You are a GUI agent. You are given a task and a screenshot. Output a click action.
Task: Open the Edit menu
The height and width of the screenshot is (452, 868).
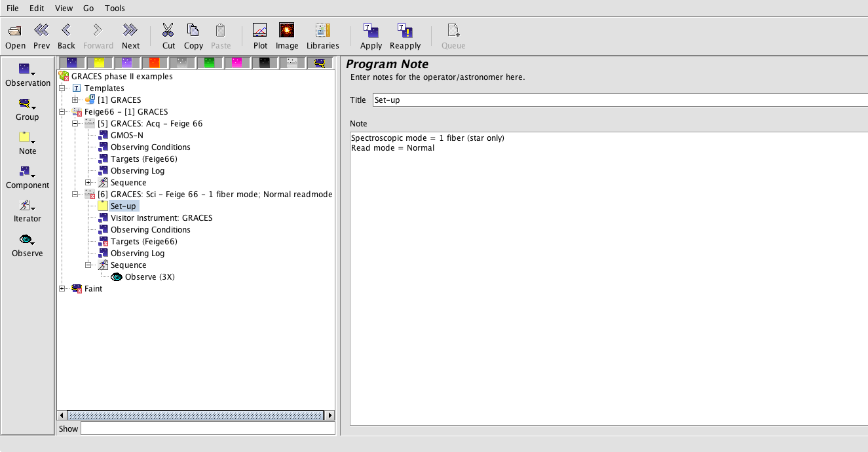click(37, 8)
